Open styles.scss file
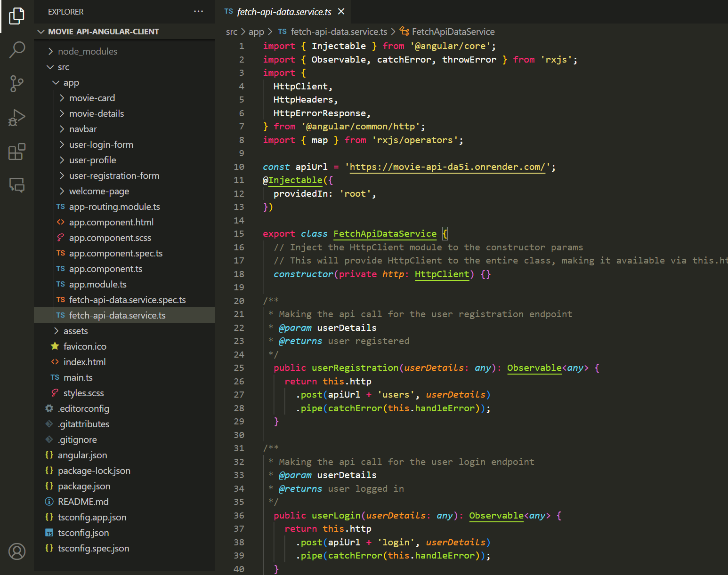 click(x=124, y=393)
